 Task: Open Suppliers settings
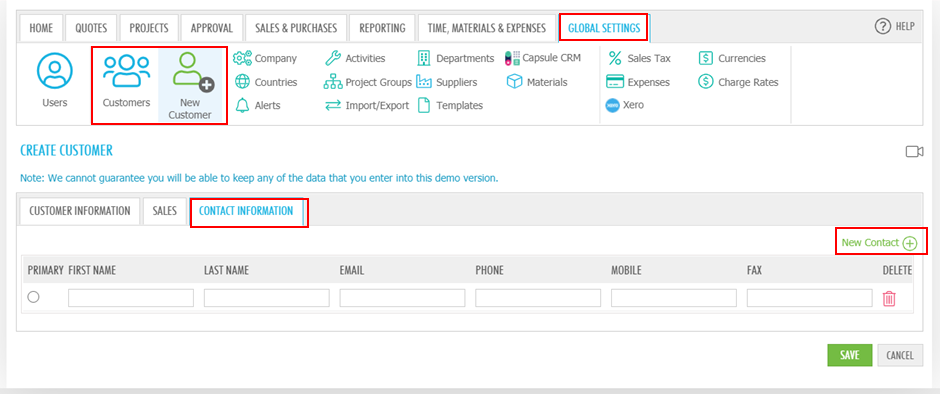tap(447, 82)
